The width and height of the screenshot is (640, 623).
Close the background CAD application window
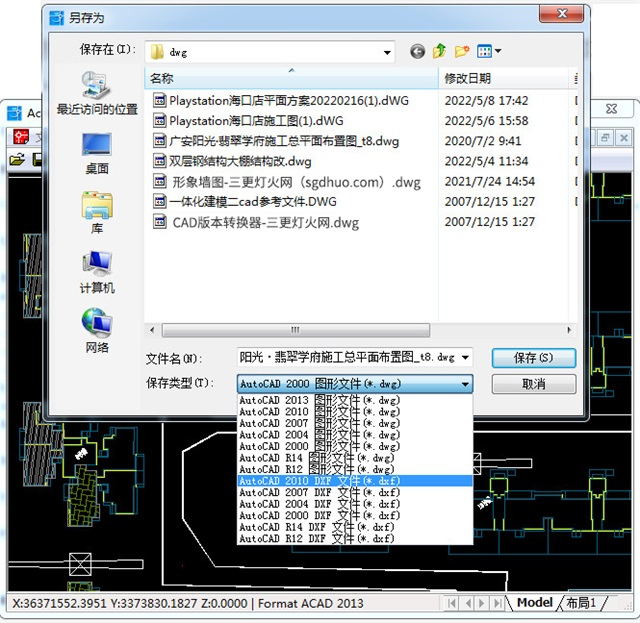click(x=611, y=109)
